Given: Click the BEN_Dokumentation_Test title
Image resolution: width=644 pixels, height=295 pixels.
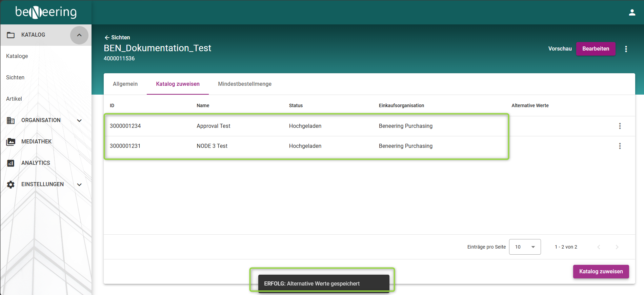Looking at the screenshot, I should click(158, 48).
